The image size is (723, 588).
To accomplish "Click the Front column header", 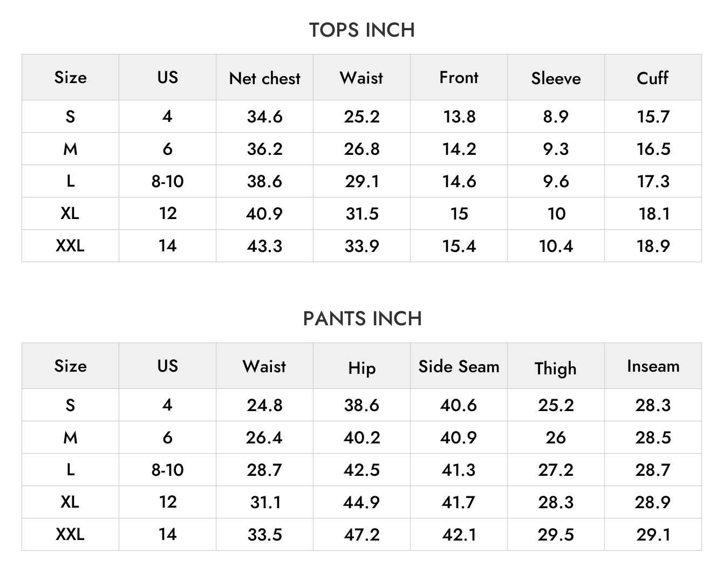I will click(x=459, y=77).
